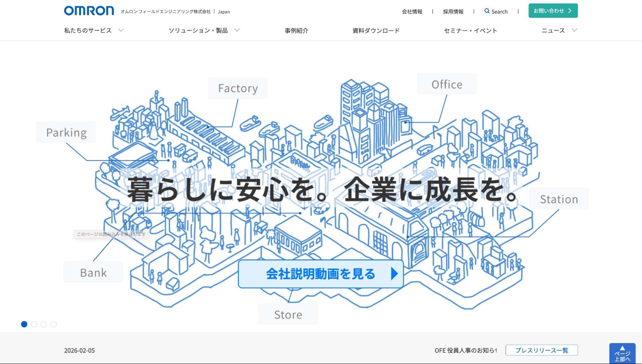Select the first carousel slide dot
Screen dimensions: 642x364
click(24, 324)
